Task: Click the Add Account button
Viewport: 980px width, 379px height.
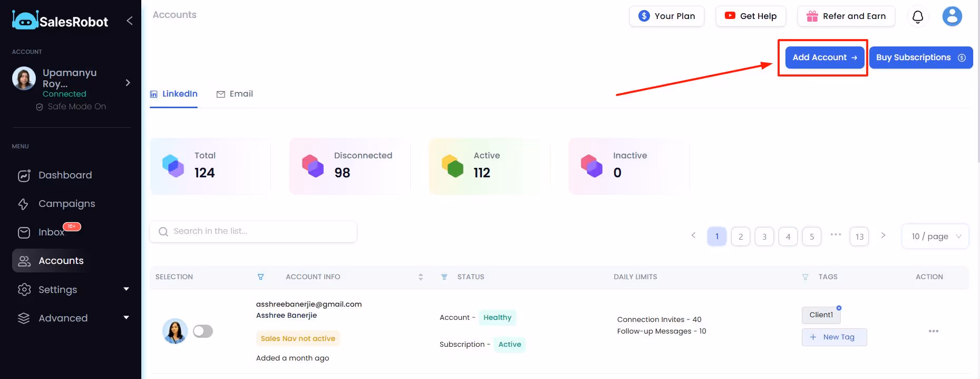Action: click(824, 58)
